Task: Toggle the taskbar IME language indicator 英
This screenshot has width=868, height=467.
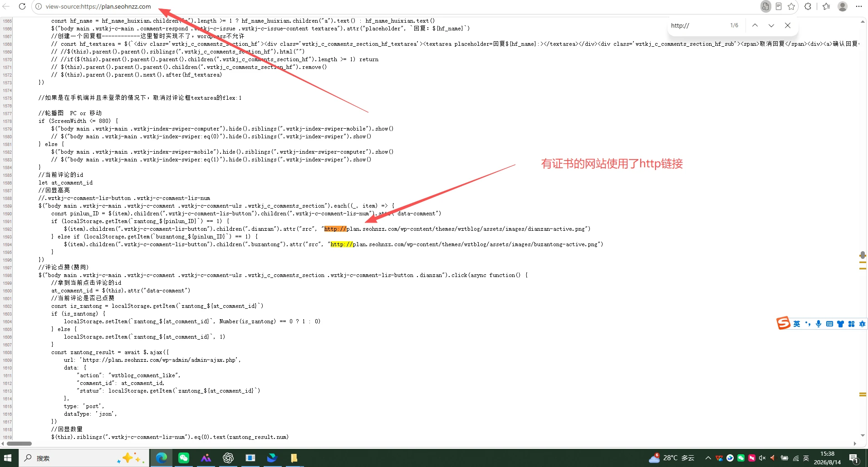Action: pyautogui.click(x=806, y=458)
